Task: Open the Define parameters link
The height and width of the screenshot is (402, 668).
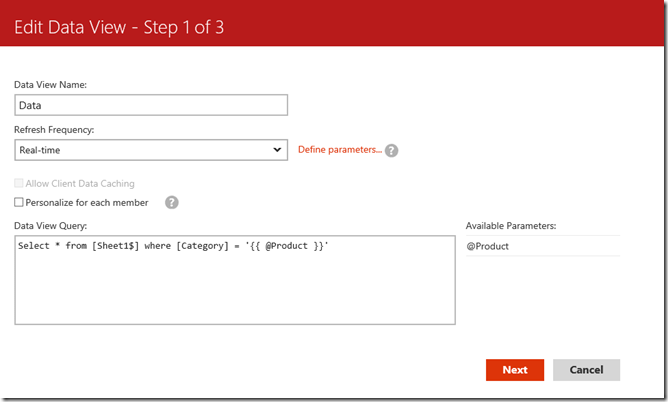Action: (x=340, y=150)
